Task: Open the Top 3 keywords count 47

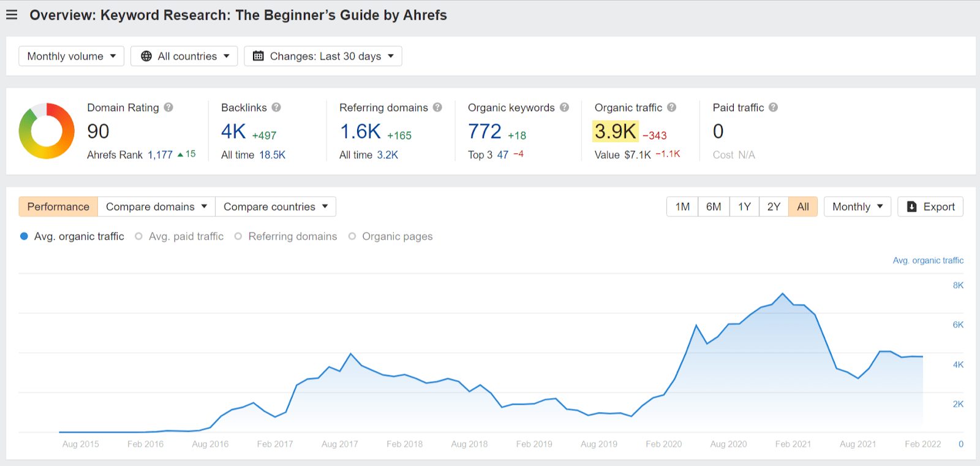Action: tap(503, 155)
